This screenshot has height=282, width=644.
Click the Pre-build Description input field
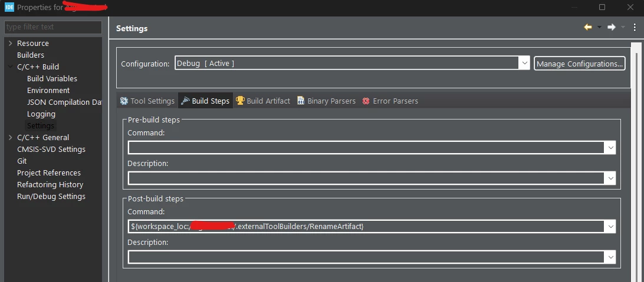pos(366,178)
